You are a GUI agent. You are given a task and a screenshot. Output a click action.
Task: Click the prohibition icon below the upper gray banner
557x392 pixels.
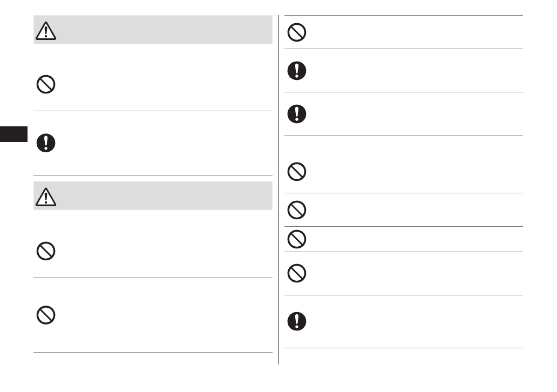pyautogui.click(x=46, y=85)
